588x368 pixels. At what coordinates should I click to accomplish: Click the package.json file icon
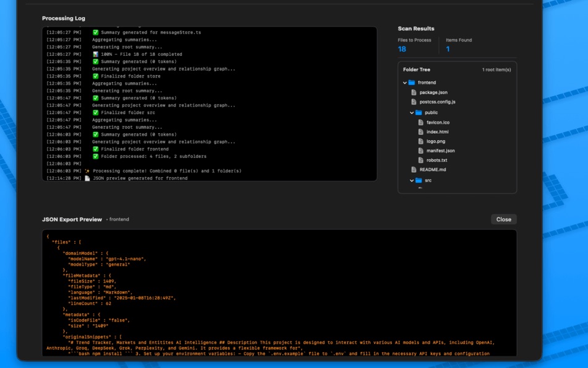coord(413,92)
